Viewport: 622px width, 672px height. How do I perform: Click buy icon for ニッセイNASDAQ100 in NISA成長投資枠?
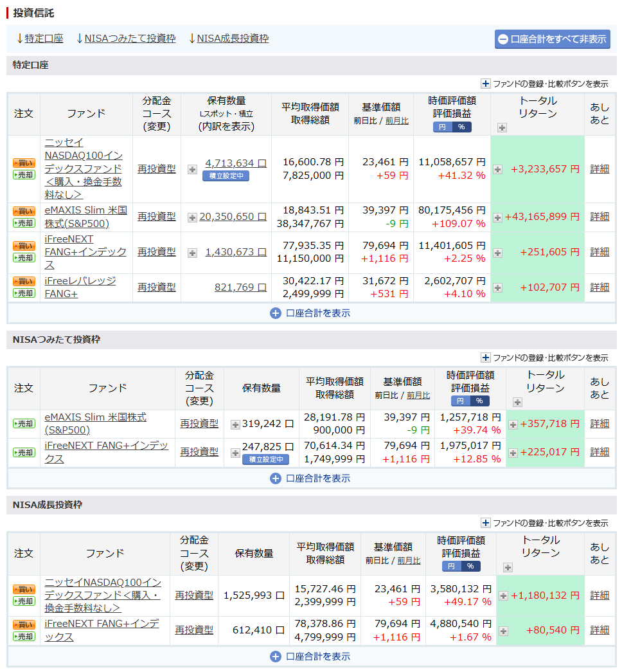[x=24, y=589]
